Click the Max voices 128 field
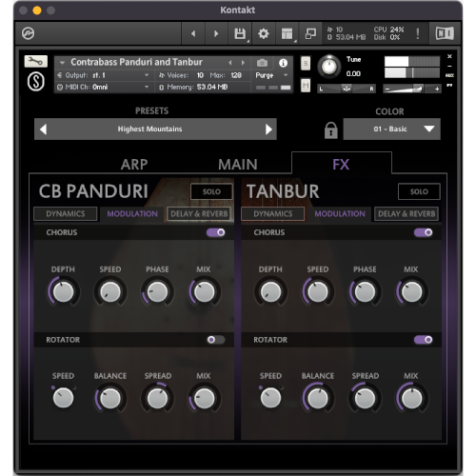 236,75
